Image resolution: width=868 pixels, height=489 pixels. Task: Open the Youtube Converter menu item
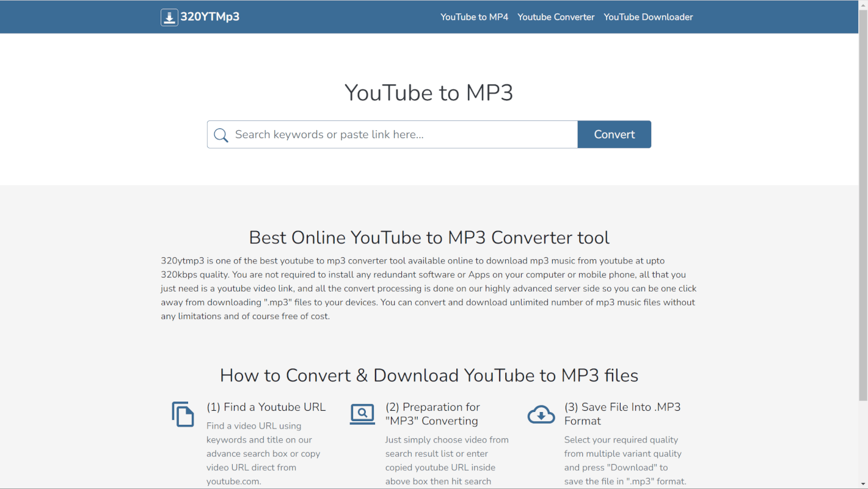point(556,17)
